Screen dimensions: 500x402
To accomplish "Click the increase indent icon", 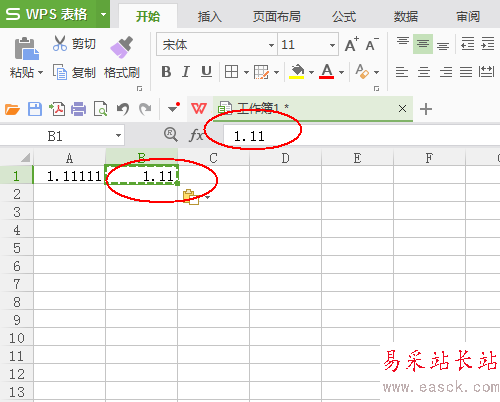I will [487, 44].
